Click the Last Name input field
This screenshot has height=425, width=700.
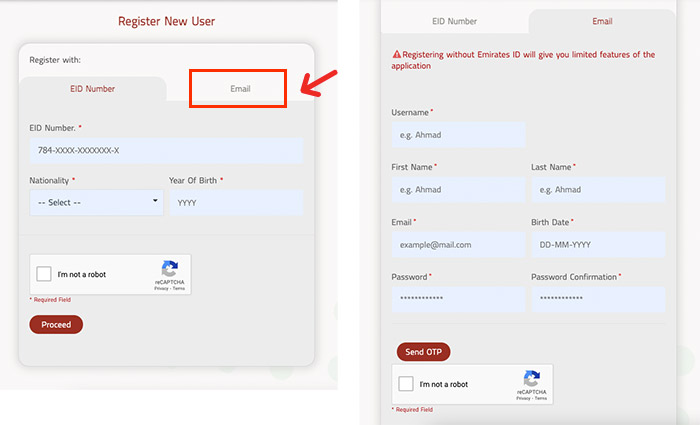coord(598,190)
